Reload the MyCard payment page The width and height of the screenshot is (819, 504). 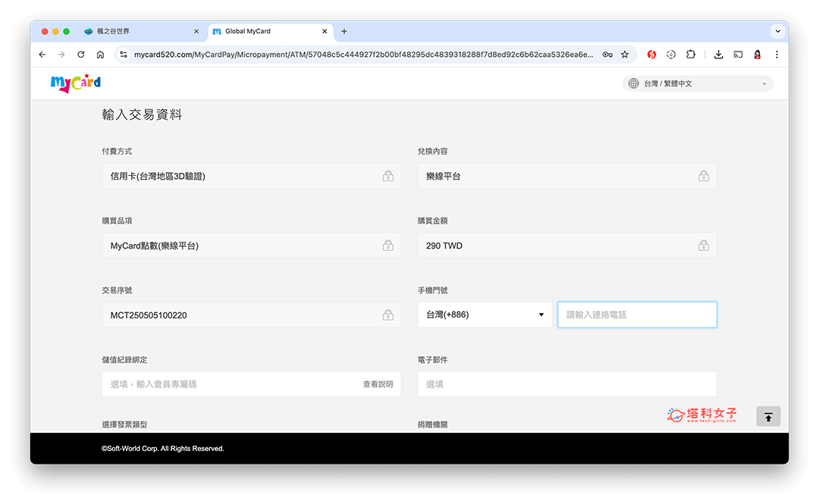[81, 55]
